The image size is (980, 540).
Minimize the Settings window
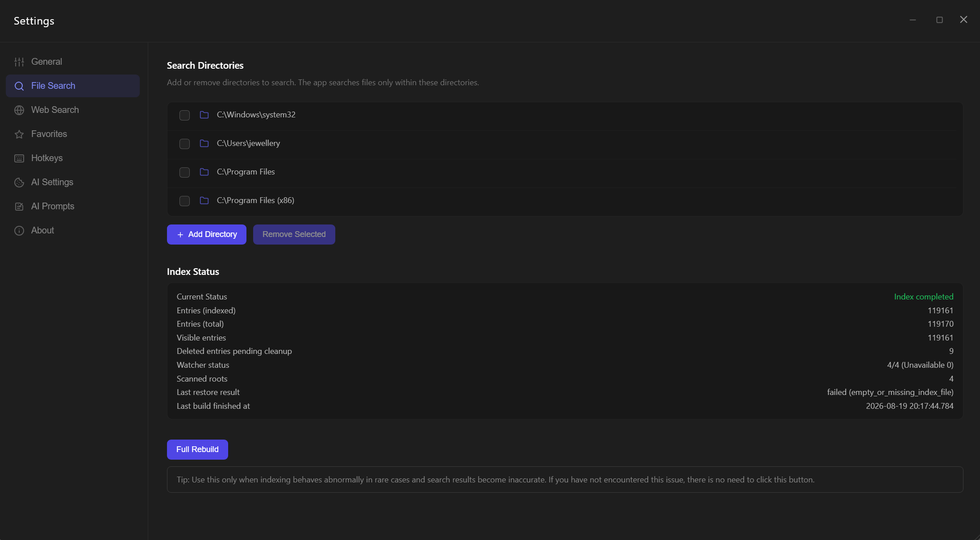pyautogui.click(x=913, y=20)
